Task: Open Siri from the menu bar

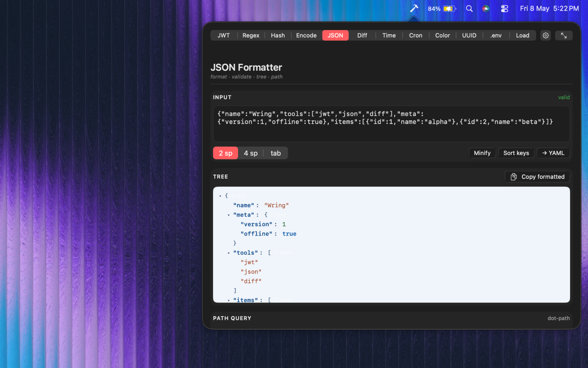Action: pyautogui.click(x=486, y=8)
